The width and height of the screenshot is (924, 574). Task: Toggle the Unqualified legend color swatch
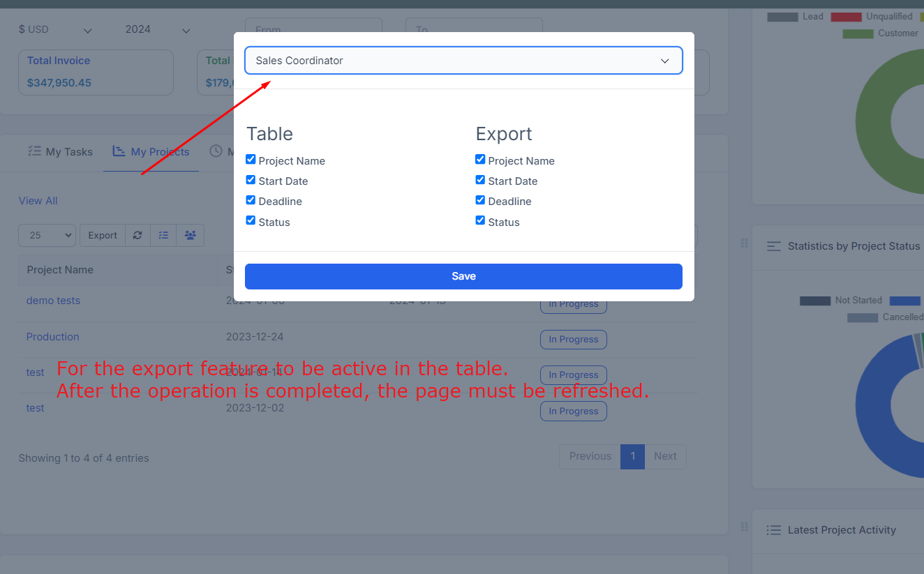click(846, 17)
